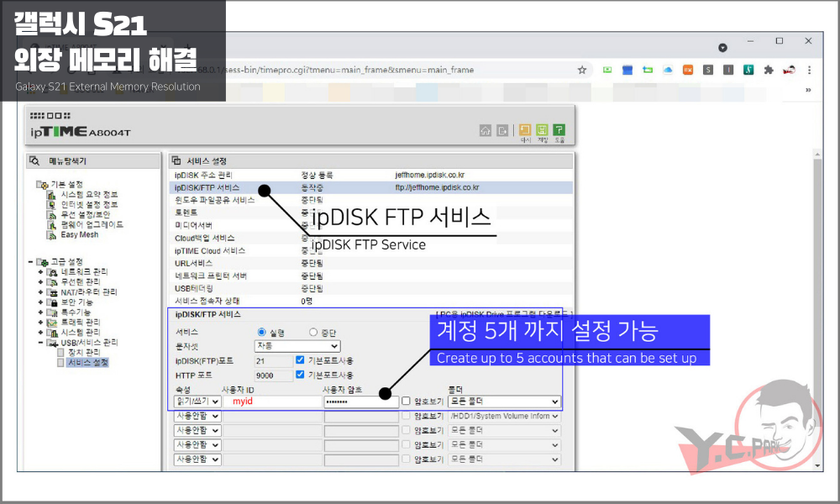Open 인터넷 설정 정보 menu item
Viewport: 840px width, 504px height.
tap(89, 205)
